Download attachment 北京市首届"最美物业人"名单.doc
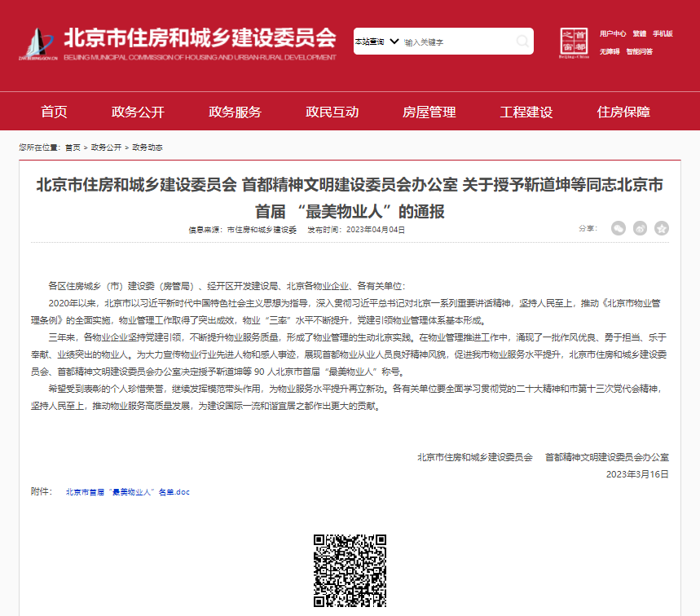This screenshot has height=616, width=700. click(128, 492)
